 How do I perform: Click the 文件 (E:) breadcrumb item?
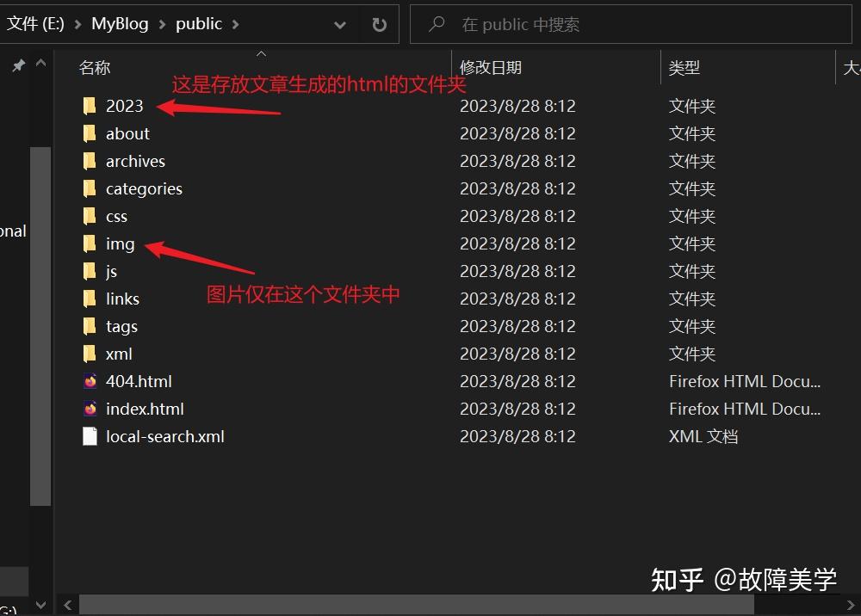[x=34, y=24]
